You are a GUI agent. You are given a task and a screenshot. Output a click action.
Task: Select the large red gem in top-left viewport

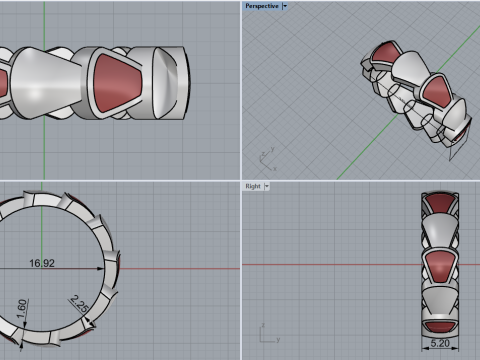point(117,83)
